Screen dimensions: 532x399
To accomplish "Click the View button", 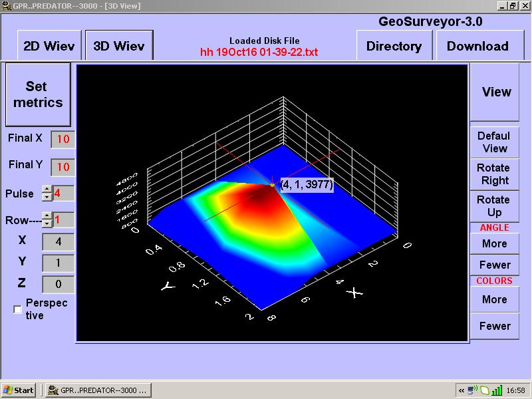I will (495, 92).
